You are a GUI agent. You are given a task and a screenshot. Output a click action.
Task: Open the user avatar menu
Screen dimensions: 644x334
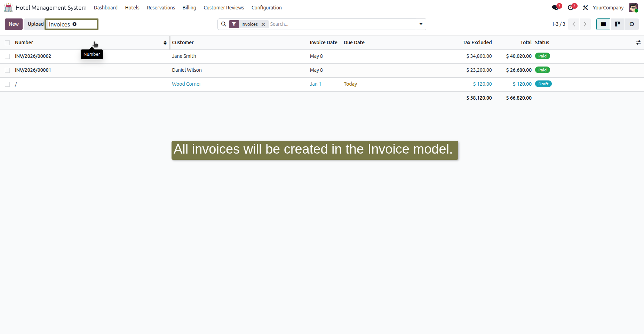click(633, 8)
